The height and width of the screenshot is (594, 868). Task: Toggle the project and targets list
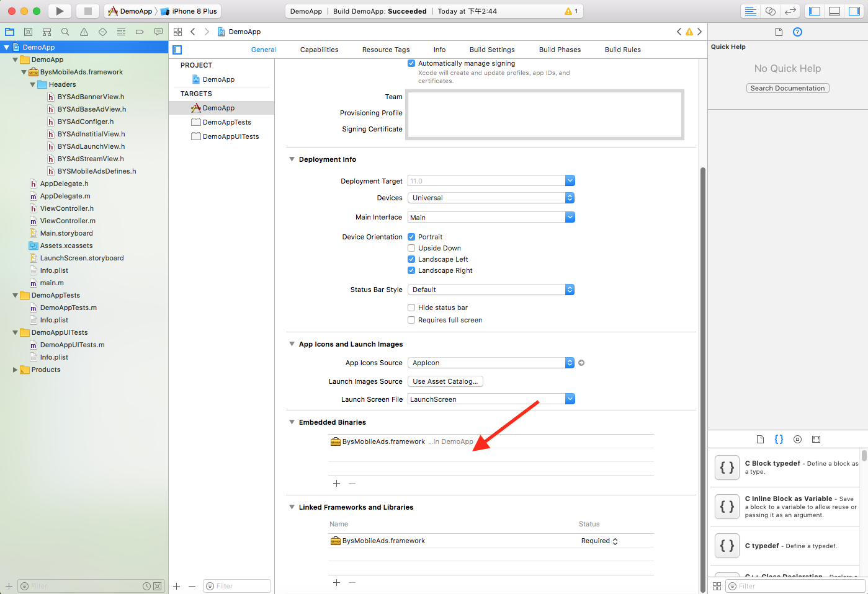(x=177, y=50)
